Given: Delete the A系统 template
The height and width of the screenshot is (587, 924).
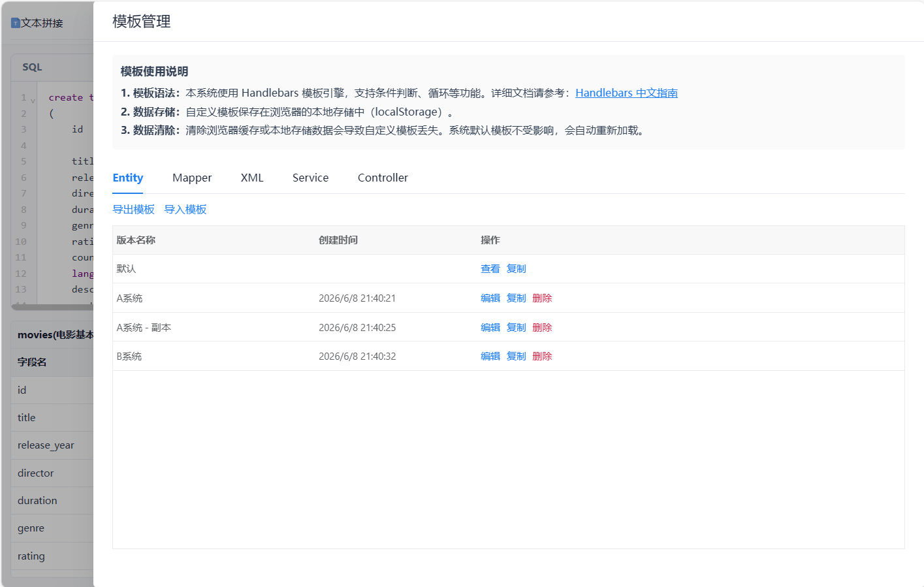Looking at the screenshot, I should tap(542, 298).
